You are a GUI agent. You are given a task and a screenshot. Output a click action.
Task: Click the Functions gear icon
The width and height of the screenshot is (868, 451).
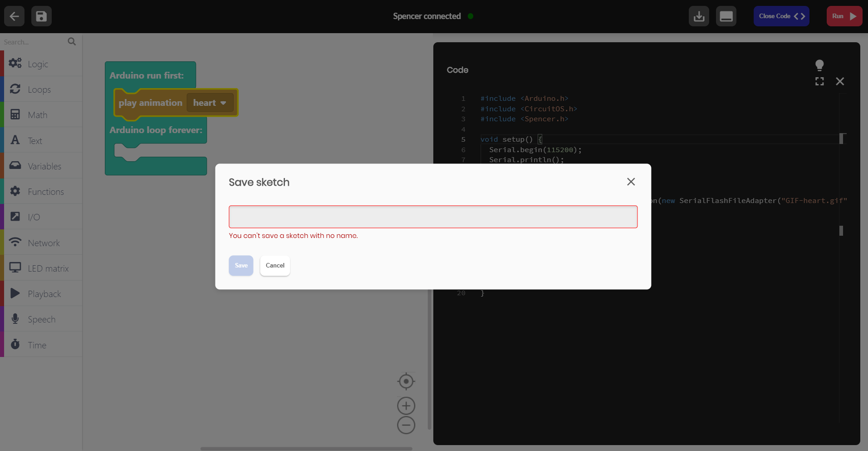tap(15, 191)
